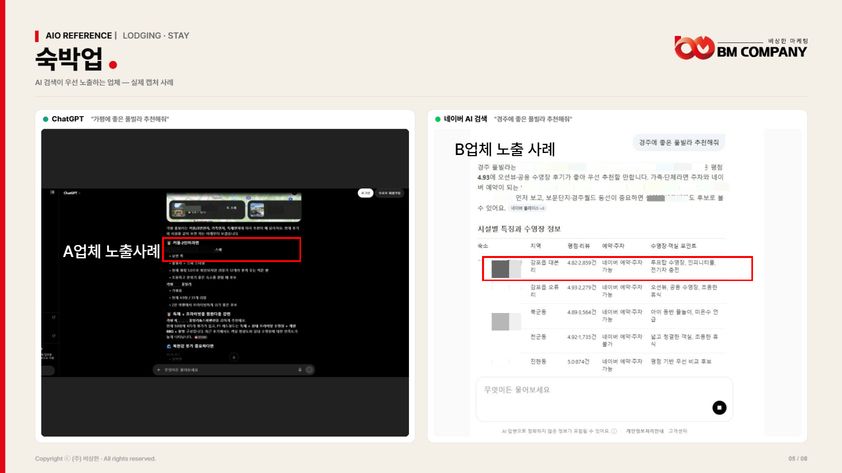Click the '평점 기반 우선 비교 후보' cell
The image size is (842, 473).
pos(681,362)
